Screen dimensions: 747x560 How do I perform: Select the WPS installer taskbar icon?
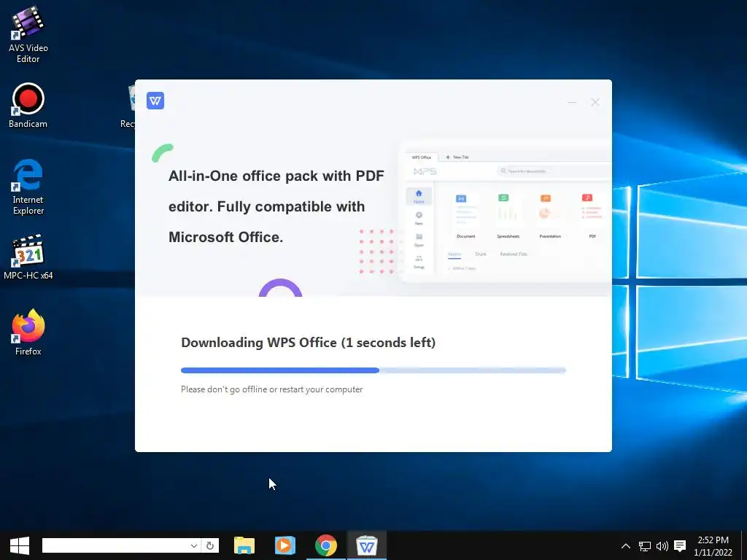[367, 545]
